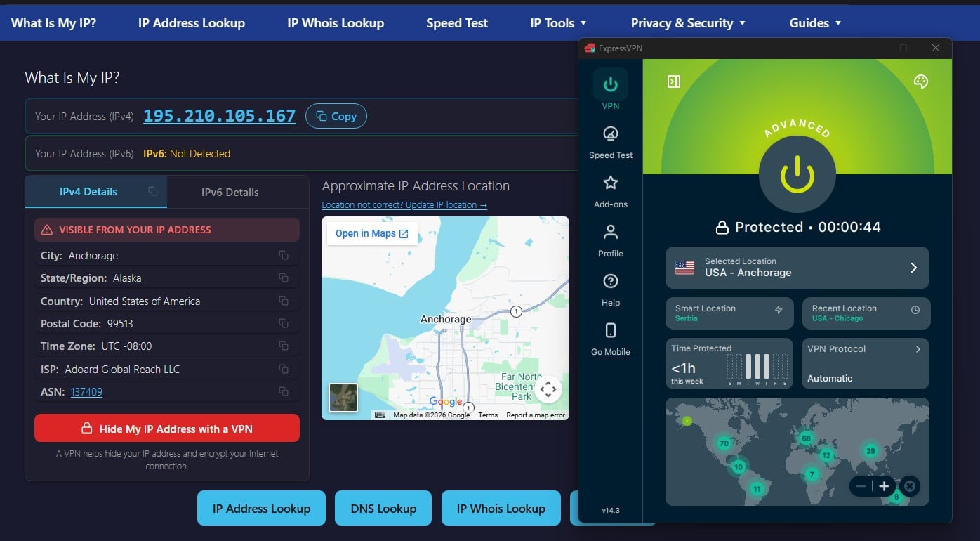This screenshot has height=541, width=980.
Task: Open the VPN tab in ExpressVPN sidebar
Action: point(610,90)
